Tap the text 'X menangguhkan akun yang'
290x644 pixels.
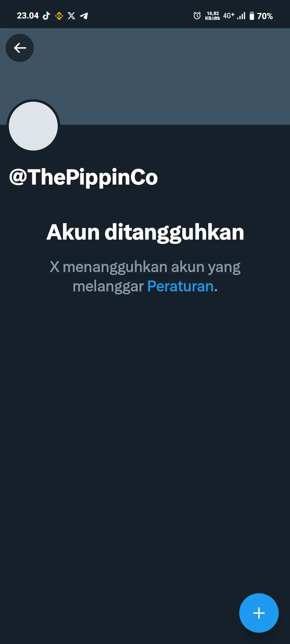pyautogui.click(x=145, y=267)
